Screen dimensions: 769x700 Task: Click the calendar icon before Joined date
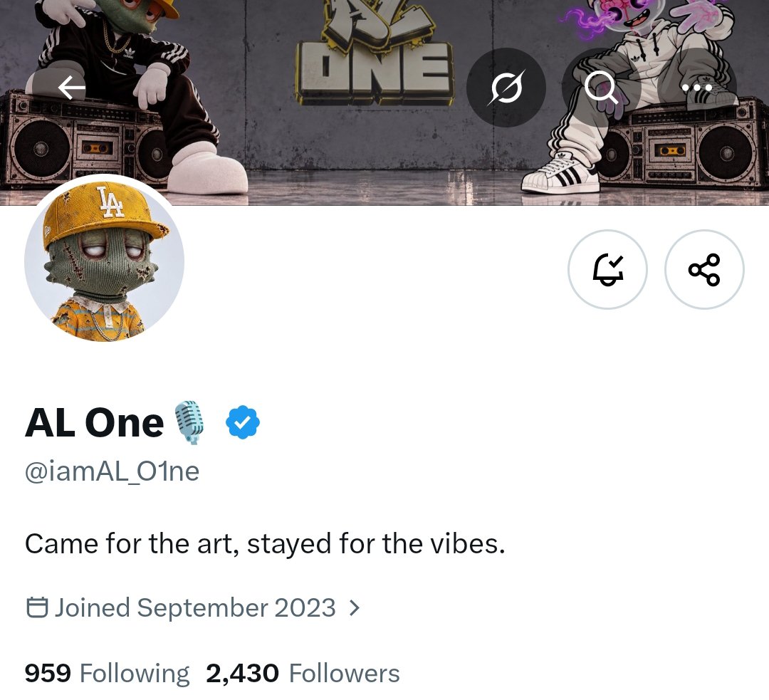click(37, 607)
